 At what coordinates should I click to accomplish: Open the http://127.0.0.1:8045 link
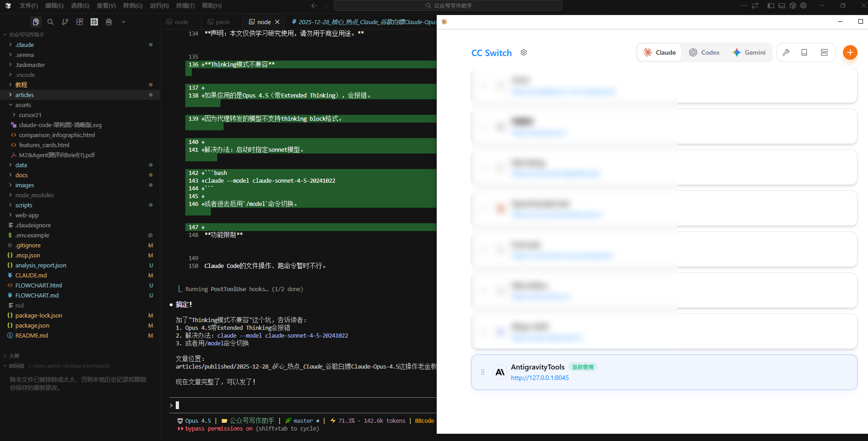[x=540, y=378]
